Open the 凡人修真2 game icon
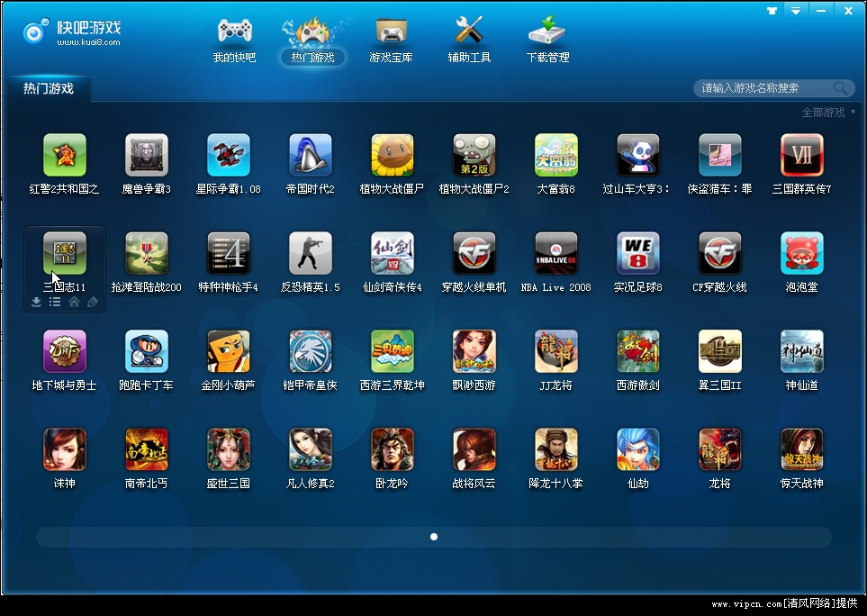Viewport: 867px width, 616px height. pyautogui.click(x=311, y=449)
